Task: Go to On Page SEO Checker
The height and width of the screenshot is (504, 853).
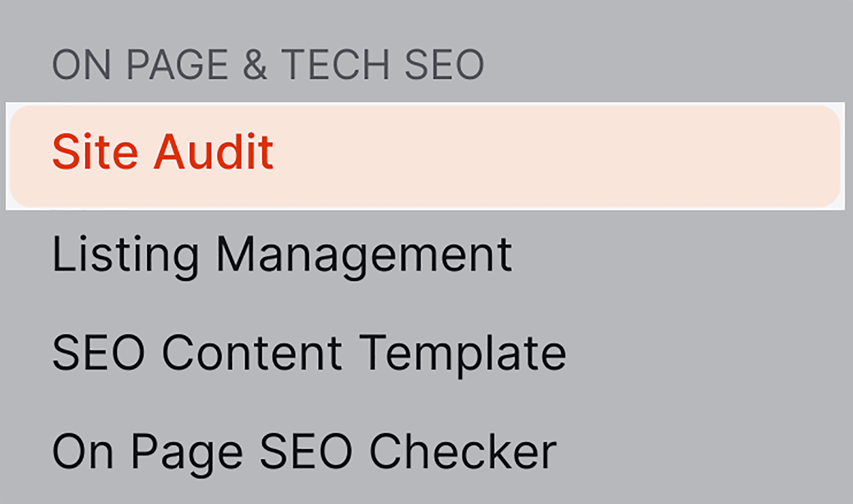Action: (x=304, y=452)
